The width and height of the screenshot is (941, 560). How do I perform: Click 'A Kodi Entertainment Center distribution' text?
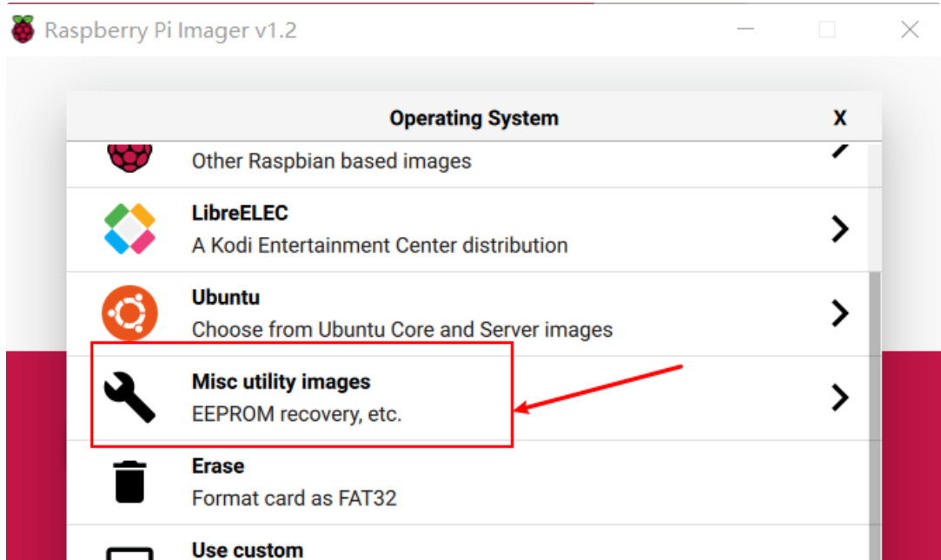click(380, 245)
